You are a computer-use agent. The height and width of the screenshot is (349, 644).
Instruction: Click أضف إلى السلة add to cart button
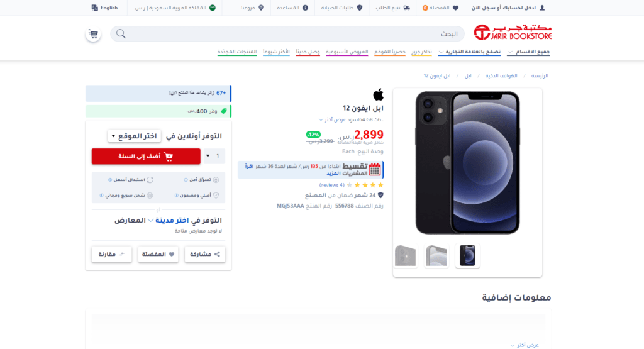(x=146, y=156)
